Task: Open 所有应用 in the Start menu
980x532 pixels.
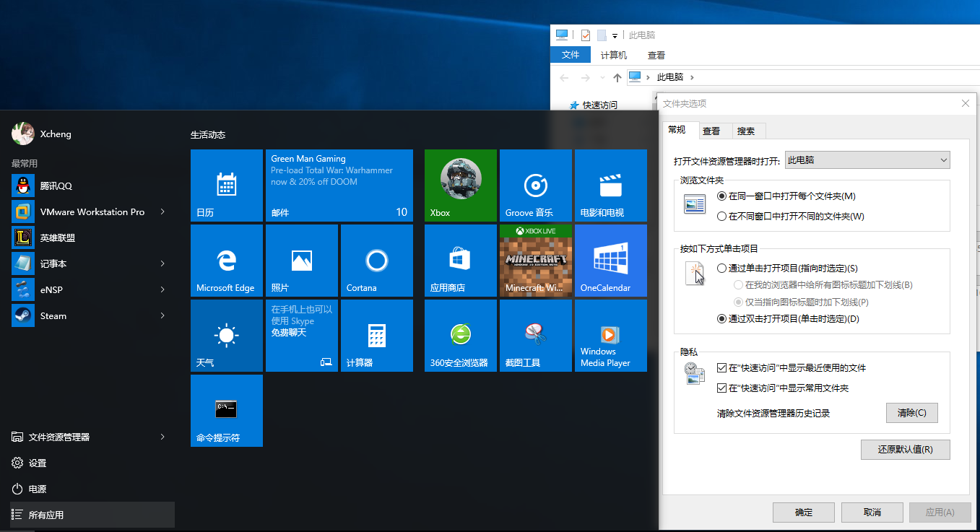Action: tap(92, 515)
